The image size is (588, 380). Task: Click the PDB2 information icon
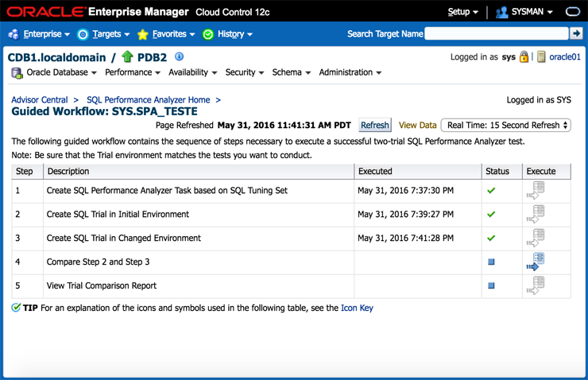point(180,56)
